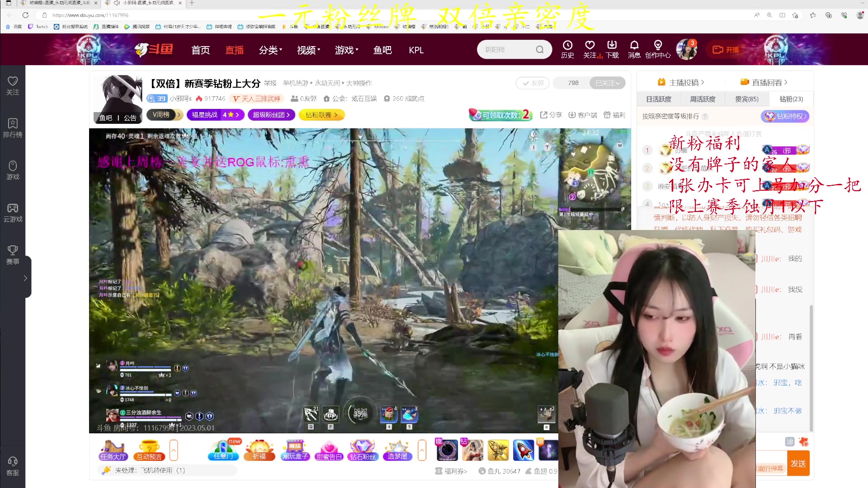This screenshot has width=868, height=488.
Task: Switch to the 贵宾(85) tab
Action: [x=747, y=99]
